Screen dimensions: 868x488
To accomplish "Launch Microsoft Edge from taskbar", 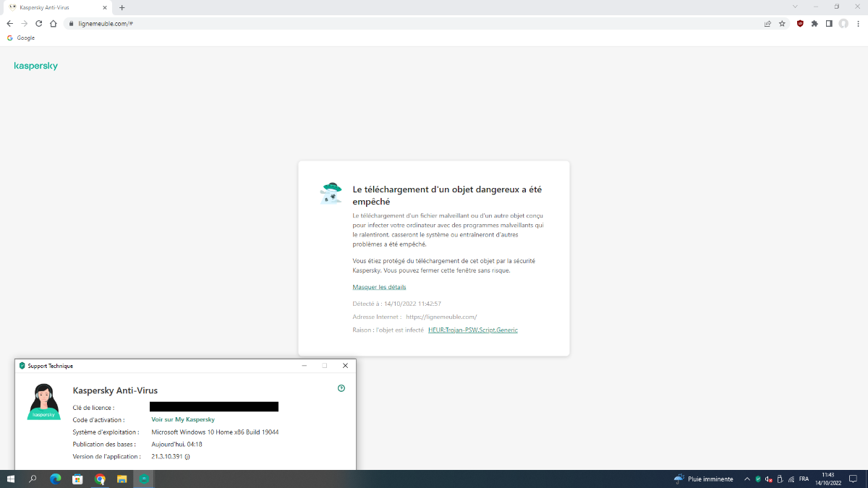I will [55, 479].
